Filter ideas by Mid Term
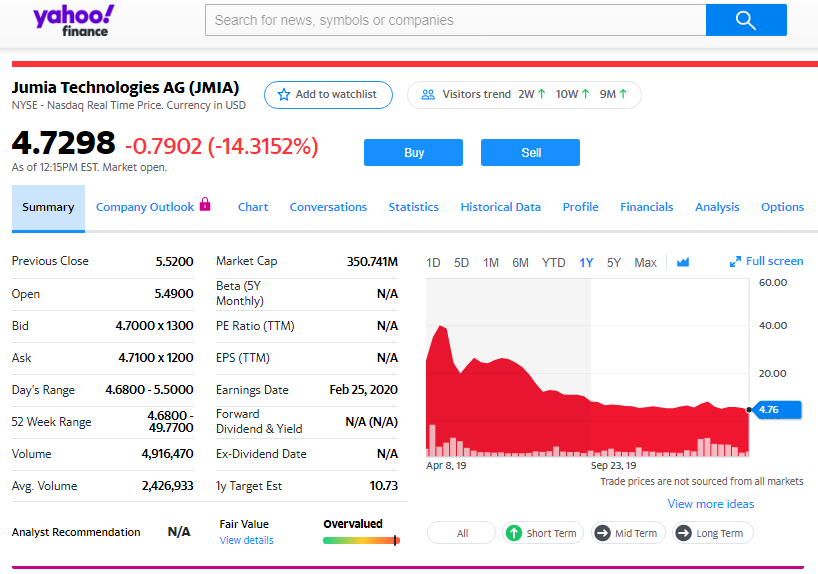 click(x=628, y=533)
